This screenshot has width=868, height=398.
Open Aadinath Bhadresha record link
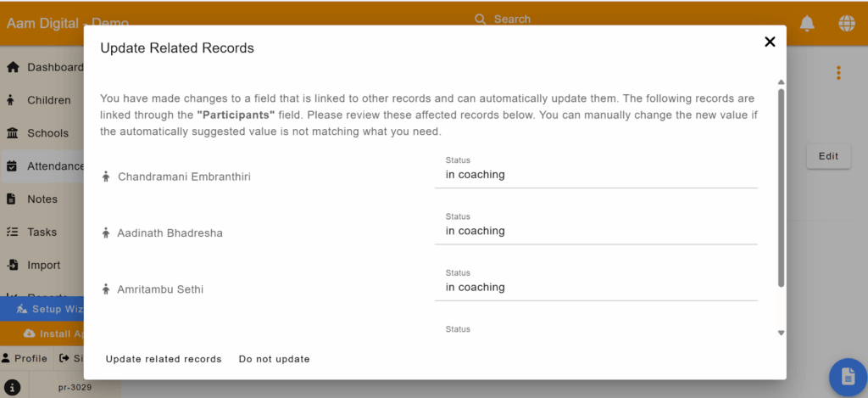click(x=170, y=233)
